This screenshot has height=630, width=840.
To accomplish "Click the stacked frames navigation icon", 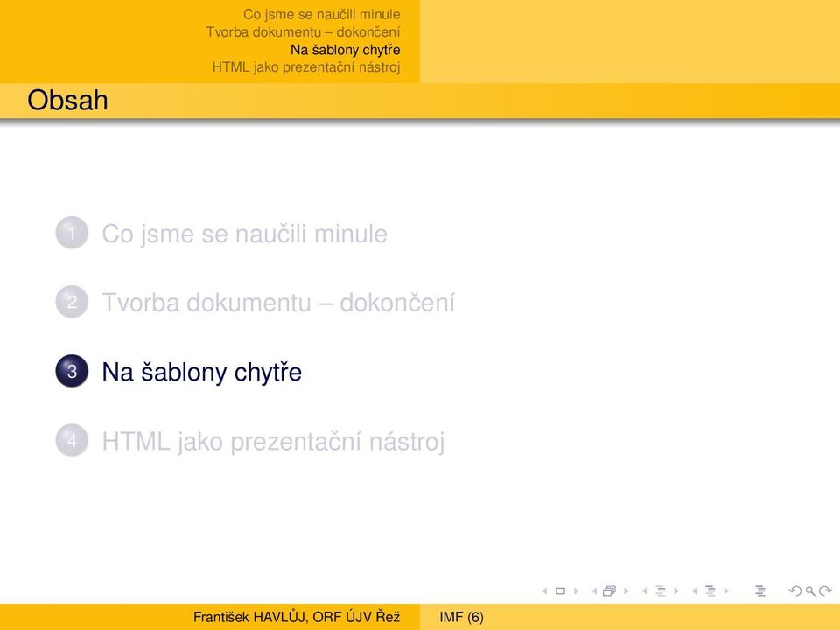I will pos(610,591).
